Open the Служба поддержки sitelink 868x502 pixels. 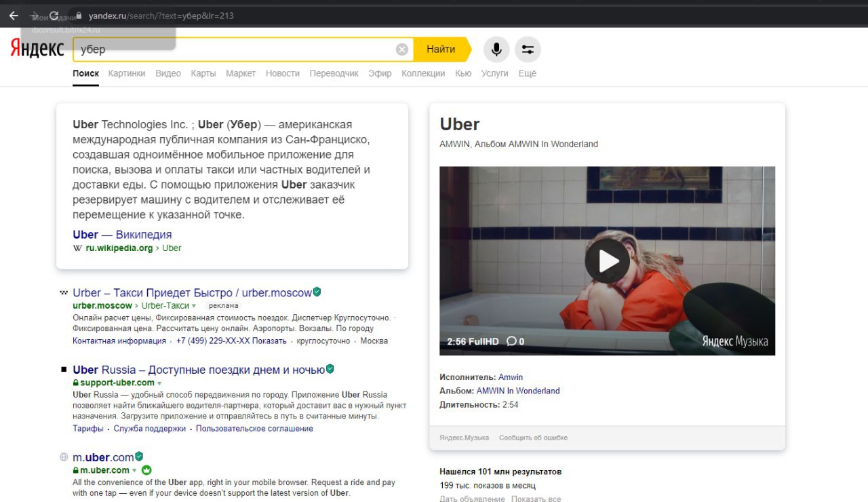click(x=150, y=429)
